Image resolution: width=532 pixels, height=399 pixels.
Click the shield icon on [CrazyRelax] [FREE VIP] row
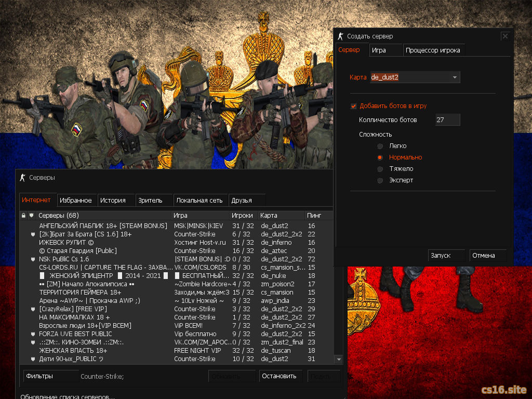pos(33,309)
